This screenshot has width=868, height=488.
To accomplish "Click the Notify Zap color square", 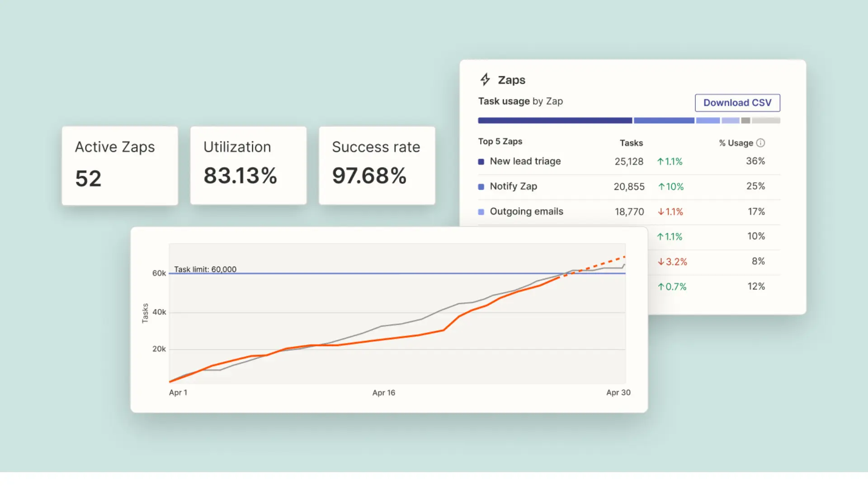I will coord(481,187).
